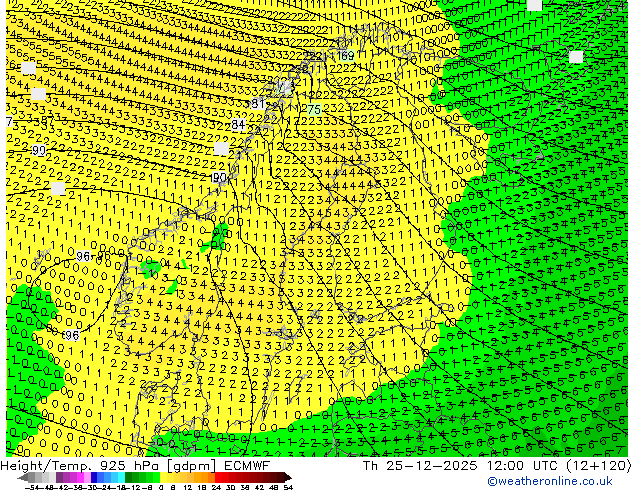The height and width of the screenshot is (490, 634).
Task: Click the upper '96' contour label
Action: 83,256
